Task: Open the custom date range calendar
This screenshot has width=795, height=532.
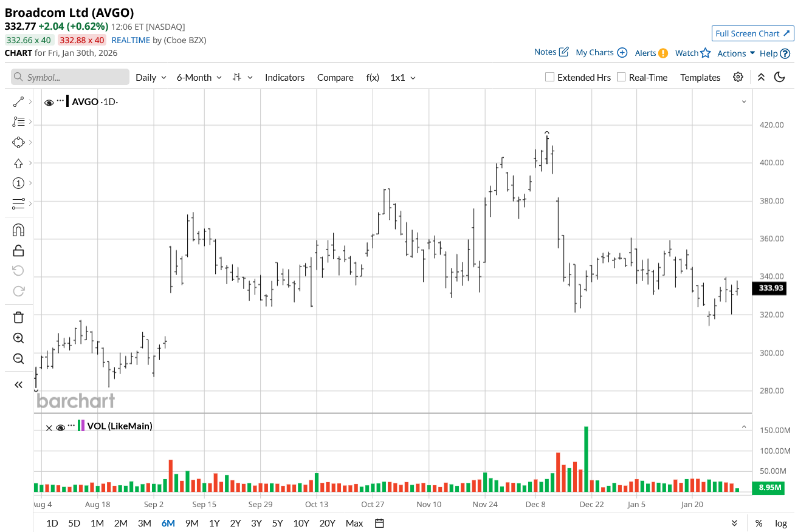Action: (379, 523)
